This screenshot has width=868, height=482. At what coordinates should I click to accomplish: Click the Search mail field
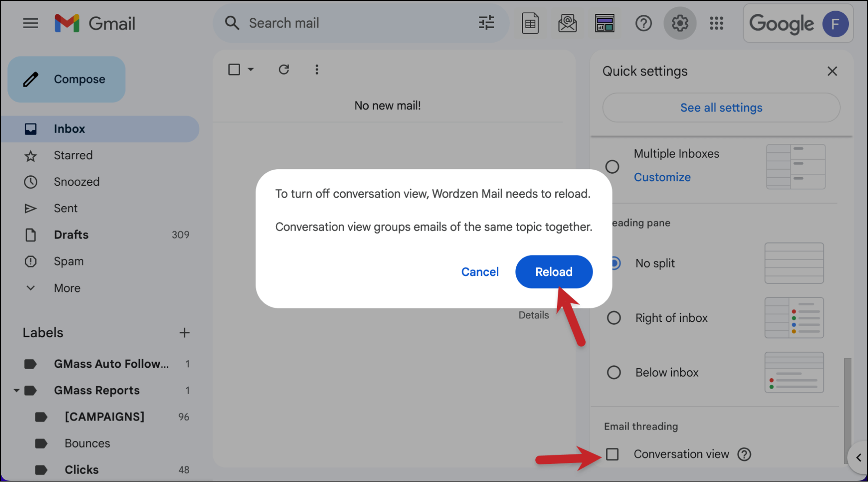coord(360,23)
